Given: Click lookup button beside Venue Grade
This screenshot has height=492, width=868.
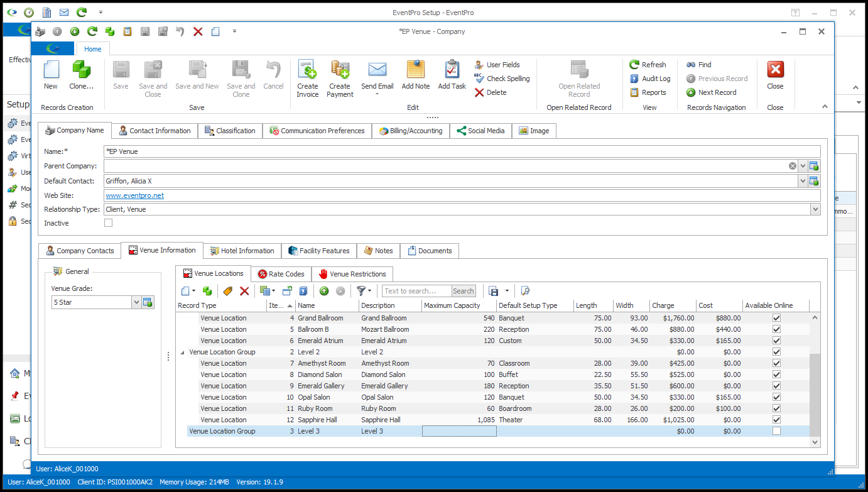Looking at the screenshot, I should click(x=148, y=302).
